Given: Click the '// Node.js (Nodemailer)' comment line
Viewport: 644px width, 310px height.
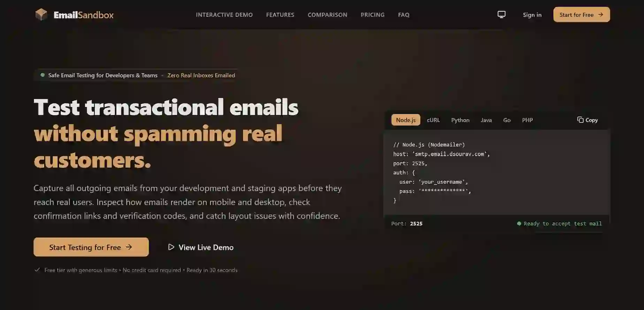Looking at the screenshot, I should click(x=429, y=145).
